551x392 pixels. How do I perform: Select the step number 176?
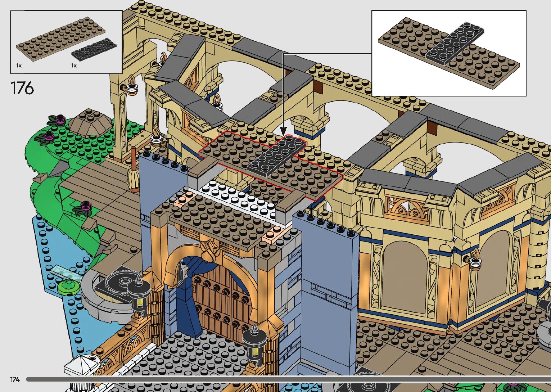pyautogui.click(x=22, y=88)
